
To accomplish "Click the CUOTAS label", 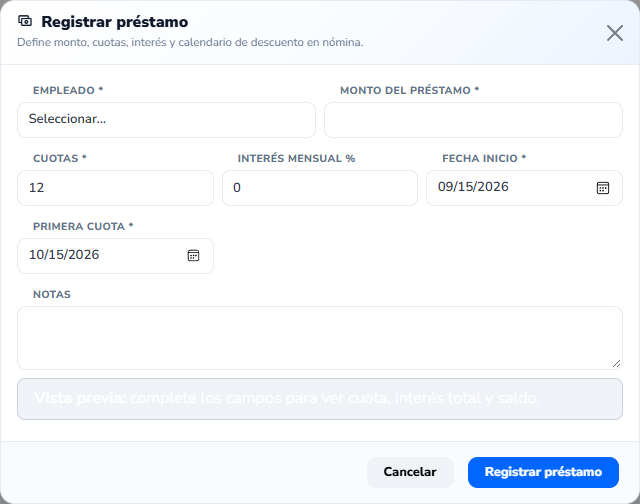I will click(60, 158).
